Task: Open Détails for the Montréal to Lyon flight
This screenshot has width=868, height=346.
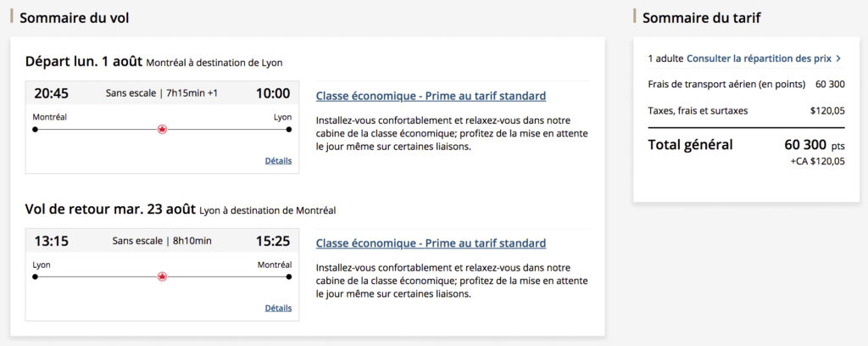Action: point(278,160)
